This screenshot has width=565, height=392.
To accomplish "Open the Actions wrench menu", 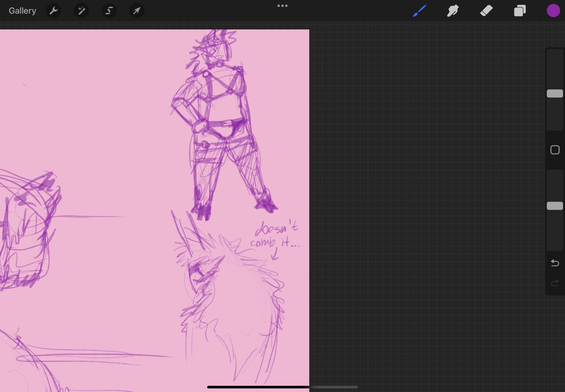I will click(x=53, y=11).
